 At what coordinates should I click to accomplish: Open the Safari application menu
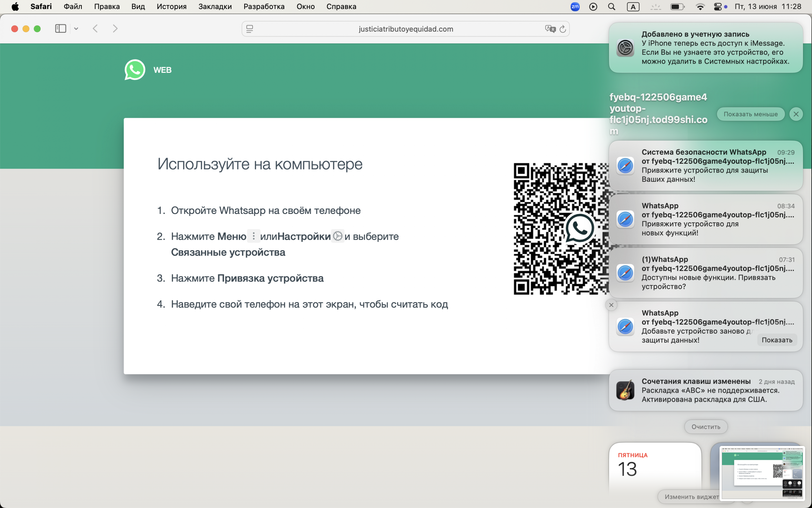click(x=41, y=7)
